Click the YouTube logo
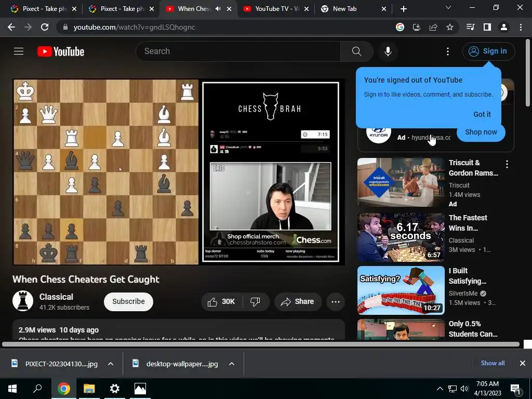This screenshot has height=399, width=532. coord(61,51)
